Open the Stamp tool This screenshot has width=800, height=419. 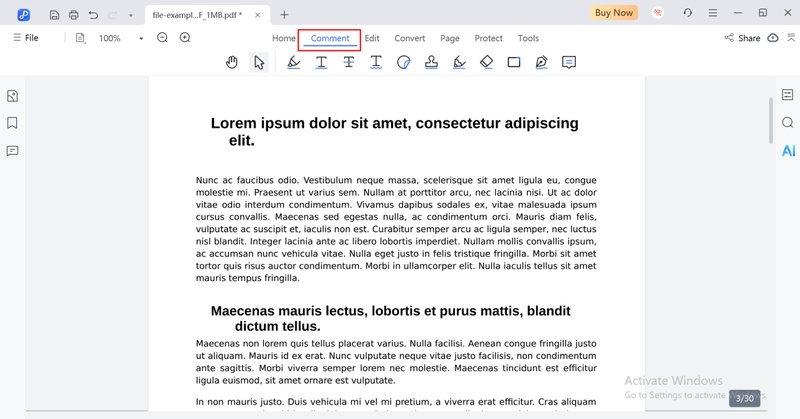point(431,62)
